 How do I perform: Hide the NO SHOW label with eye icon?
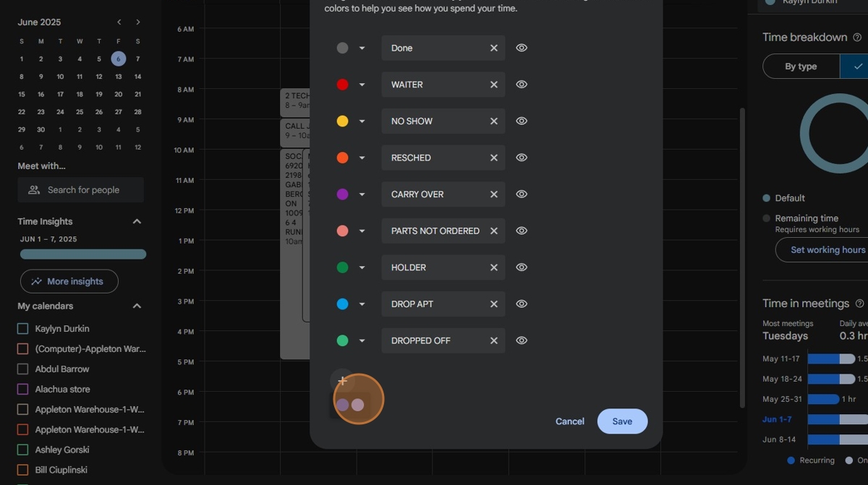click(522, 121)
